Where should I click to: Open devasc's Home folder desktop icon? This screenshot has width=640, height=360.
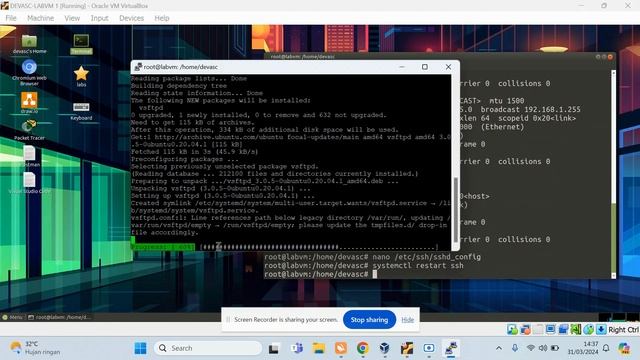point(29,44)
